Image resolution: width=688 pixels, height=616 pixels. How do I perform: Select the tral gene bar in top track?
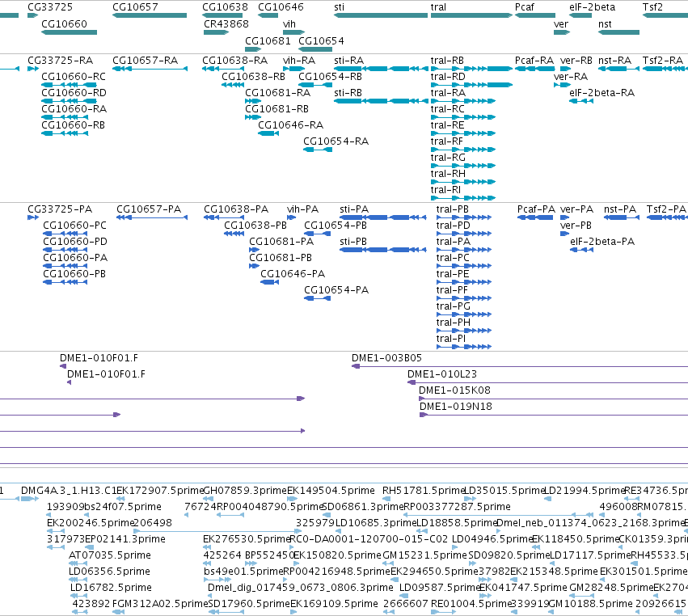point(471,15)
